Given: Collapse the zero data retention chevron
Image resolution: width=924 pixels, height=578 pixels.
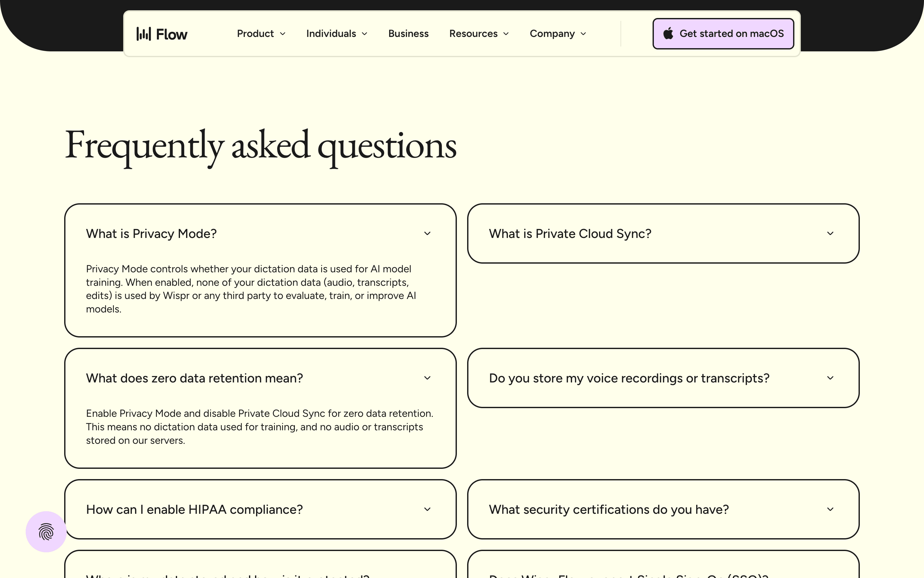Looking at the screenshot, I should pos(427,378).
